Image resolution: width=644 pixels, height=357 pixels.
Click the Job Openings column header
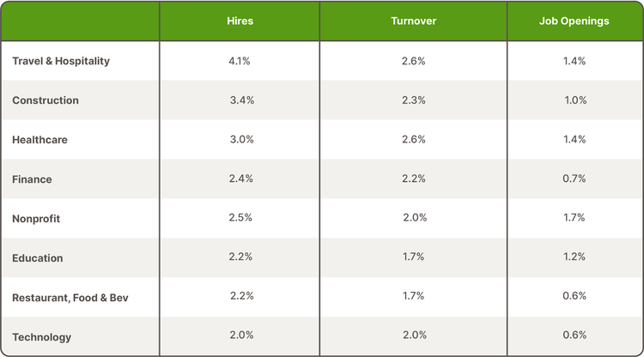(574, 21)
